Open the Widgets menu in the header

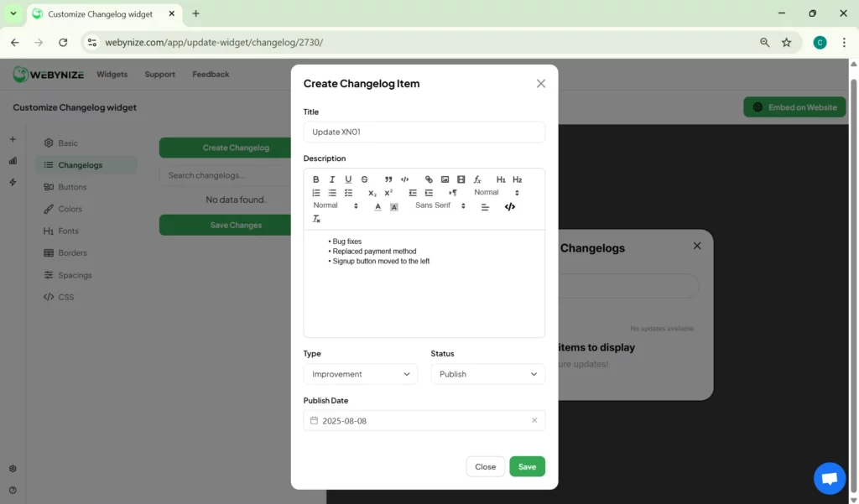(112, 74)
